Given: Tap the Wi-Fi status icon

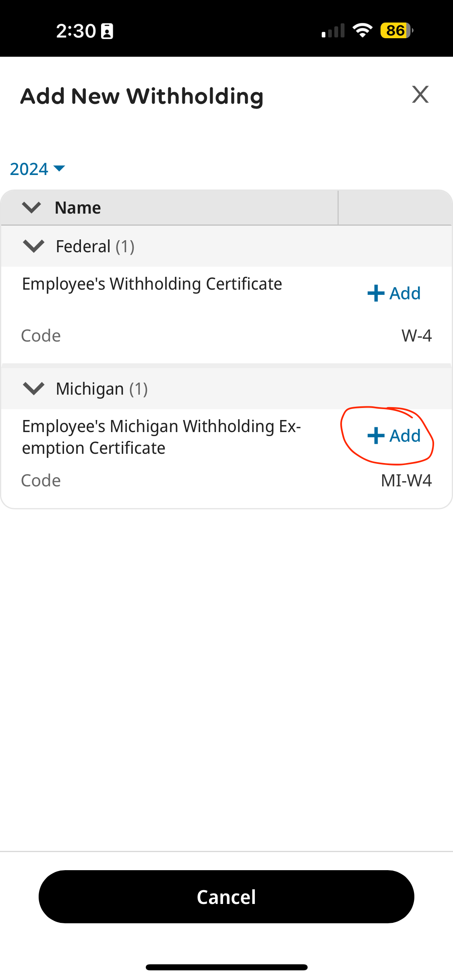Looking at the screenshot, I should (362, 31).
